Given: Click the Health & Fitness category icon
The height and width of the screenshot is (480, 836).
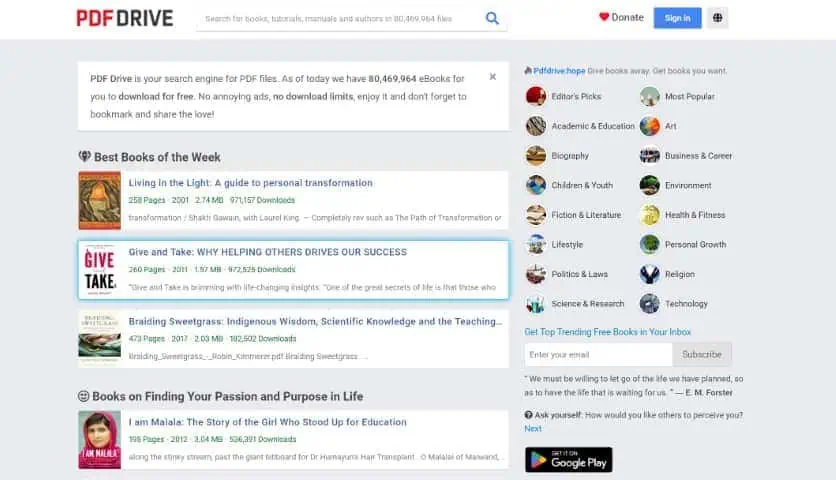Looking at the screenshot, I should click(649, 215).
